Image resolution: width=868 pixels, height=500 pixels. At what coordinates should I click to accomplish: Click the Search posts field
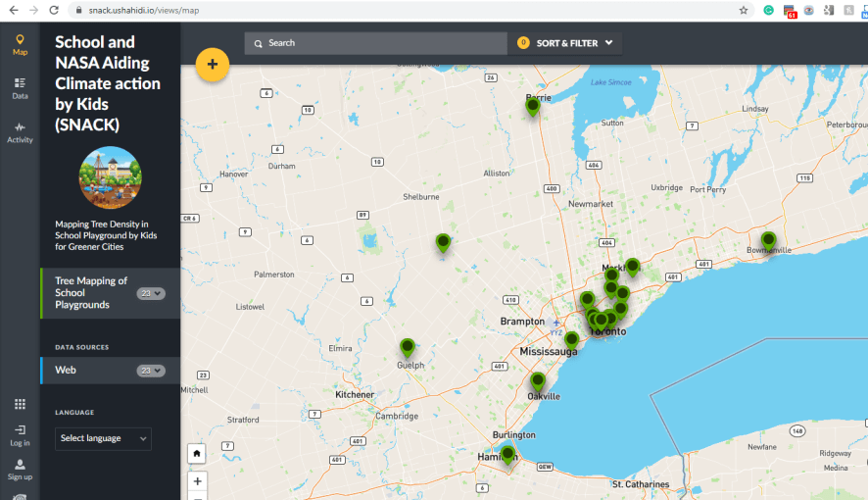(377, 43)
